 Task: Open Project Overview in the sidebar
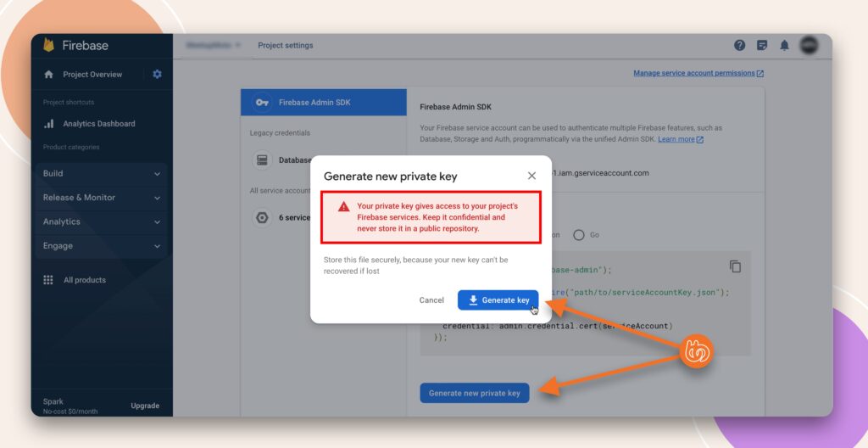coord(92,75)
